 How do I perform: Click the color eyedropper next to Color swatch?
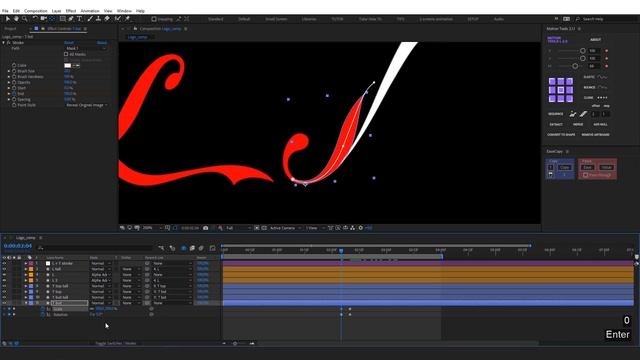click(x=76, y=65)
